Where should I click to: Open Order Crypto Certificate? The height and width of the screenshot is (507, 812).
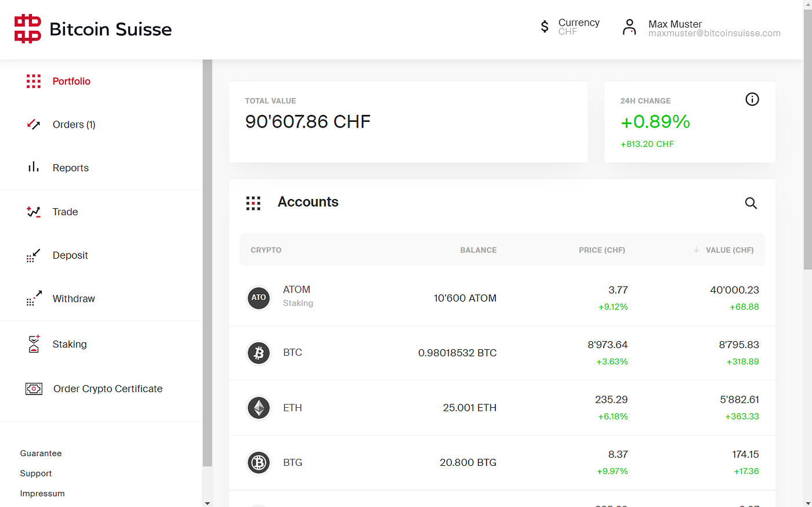coord(108,389)
